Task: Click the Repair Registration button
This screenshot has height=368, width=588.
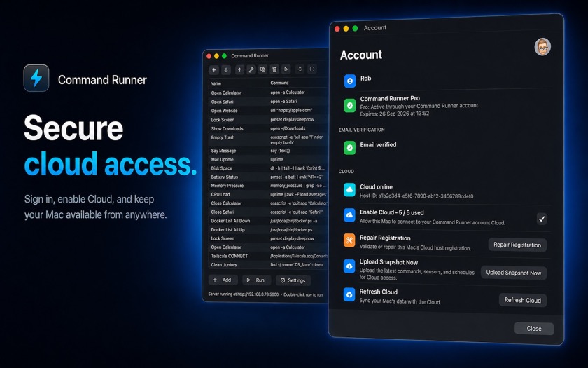Action: coord(517,245)
